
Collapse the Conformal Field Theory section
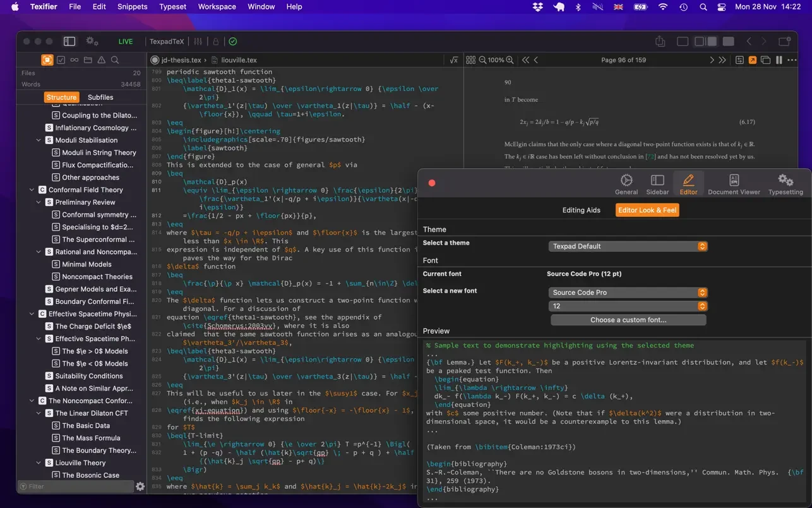click(x=32, y=190)
